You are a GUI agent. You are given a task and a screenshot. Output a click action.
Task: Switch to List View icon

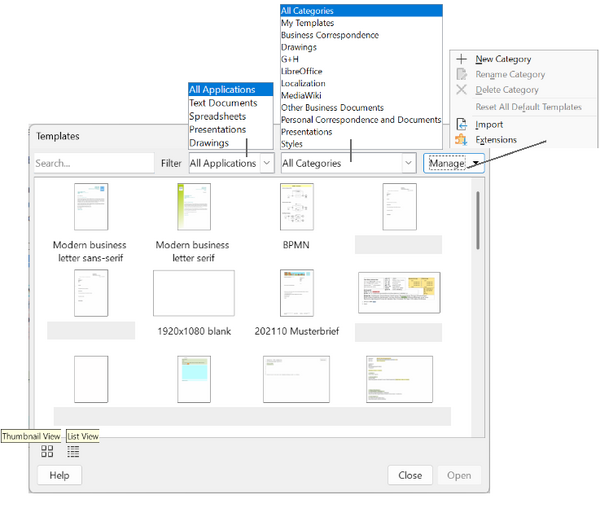click(73, 451)
